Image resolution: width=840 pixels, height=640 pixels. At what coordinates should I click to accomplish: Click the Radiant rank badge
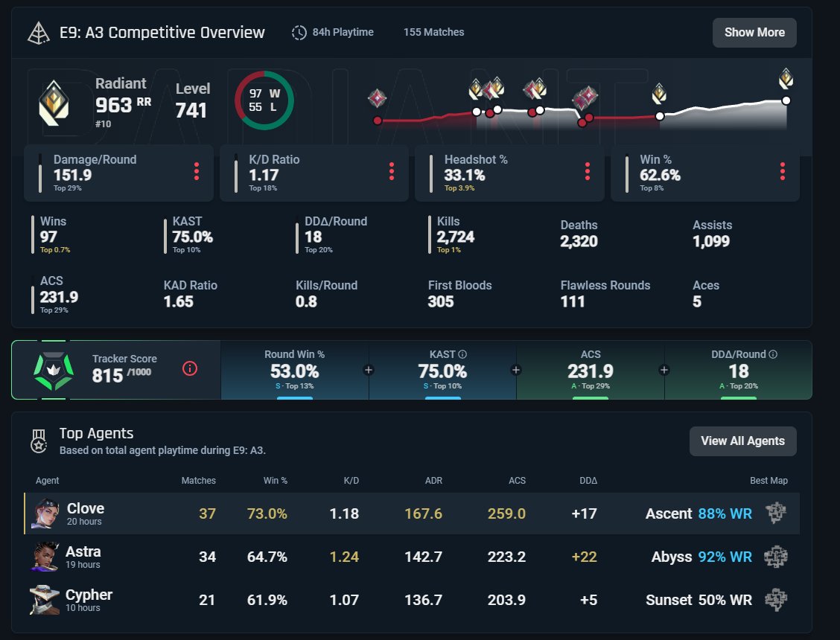pos(54,103)
